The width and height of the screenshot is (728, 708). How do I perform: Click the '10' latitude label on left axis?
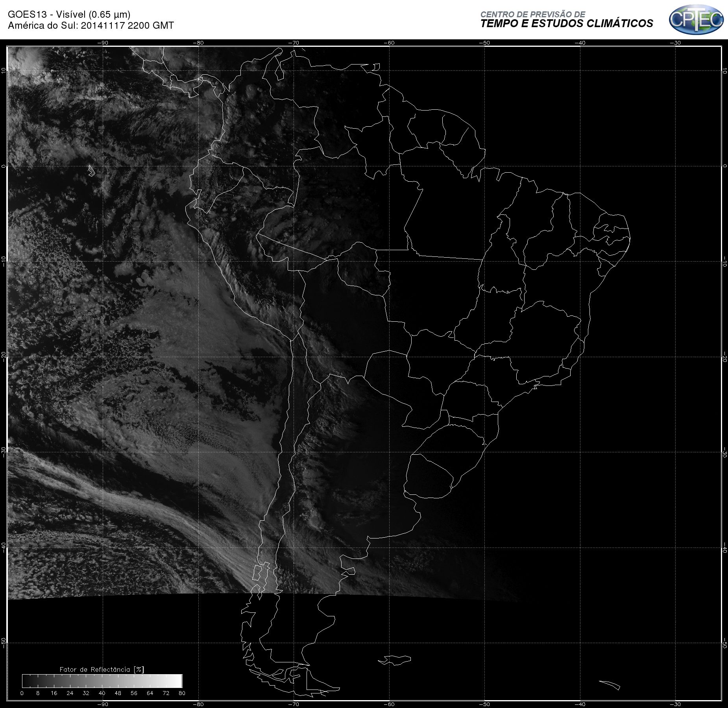click(x=4, y=71)
